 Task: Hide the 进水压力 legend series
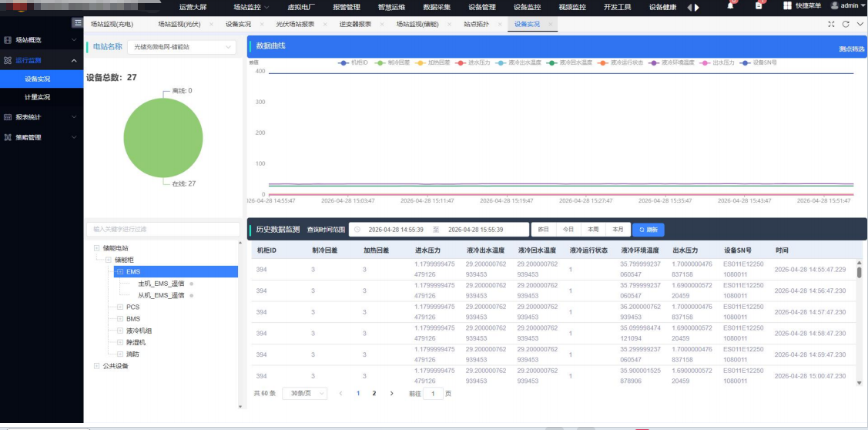pos(473,62)
